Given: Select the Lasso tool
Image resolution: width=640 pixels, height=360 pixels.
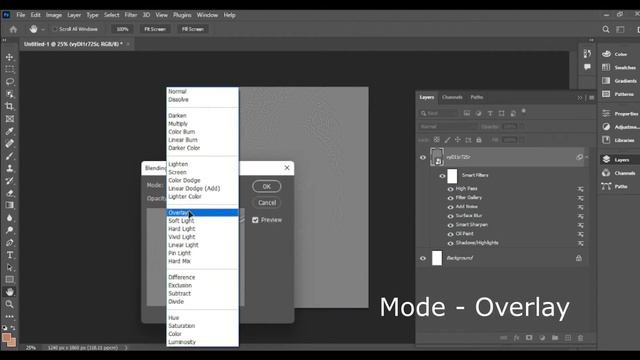Looking at the screenshot, I should point(9,82).
